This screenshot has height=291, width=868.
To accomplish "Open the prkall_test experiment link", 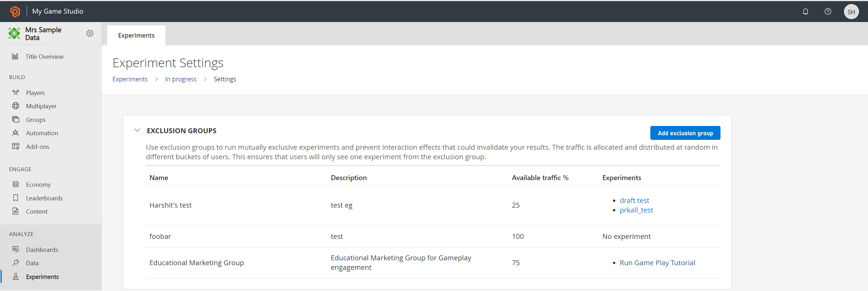I will click(636, 210).
